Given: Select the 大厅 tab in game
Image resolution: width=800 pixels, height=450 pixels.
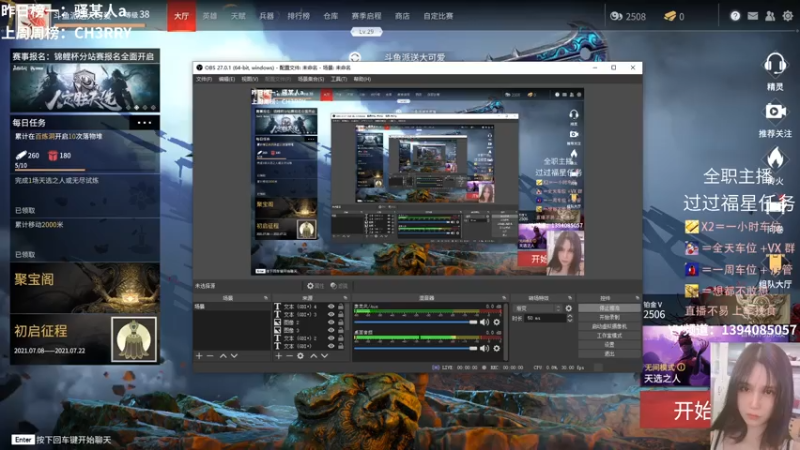Looking at the screenshot, I should [182, 16].
